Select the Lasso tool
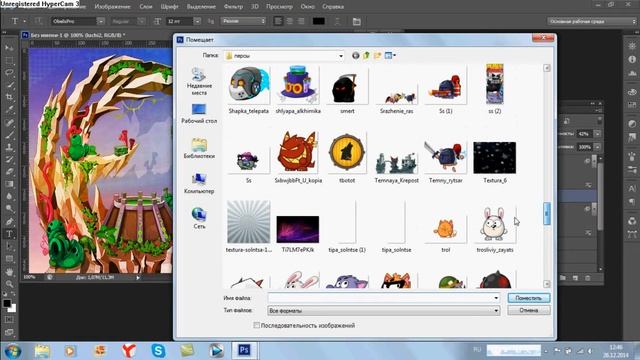The height and width of the screenshot is (360, 640). [9, 73]
